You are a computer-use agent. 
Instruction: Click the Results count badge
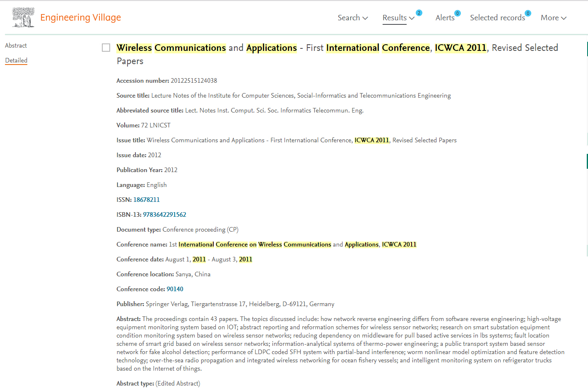tap(419, 13)
